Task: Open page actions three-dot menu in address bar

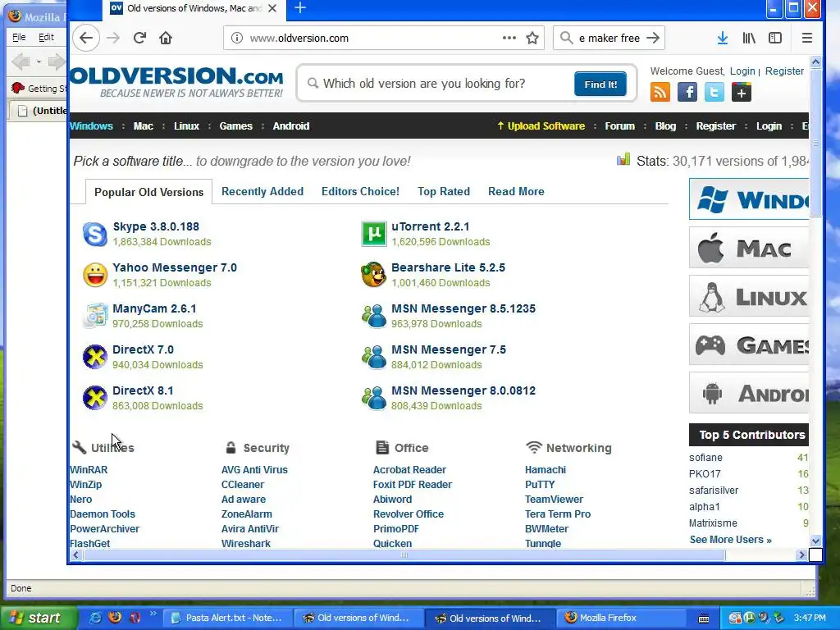Action: coord(509,38)
